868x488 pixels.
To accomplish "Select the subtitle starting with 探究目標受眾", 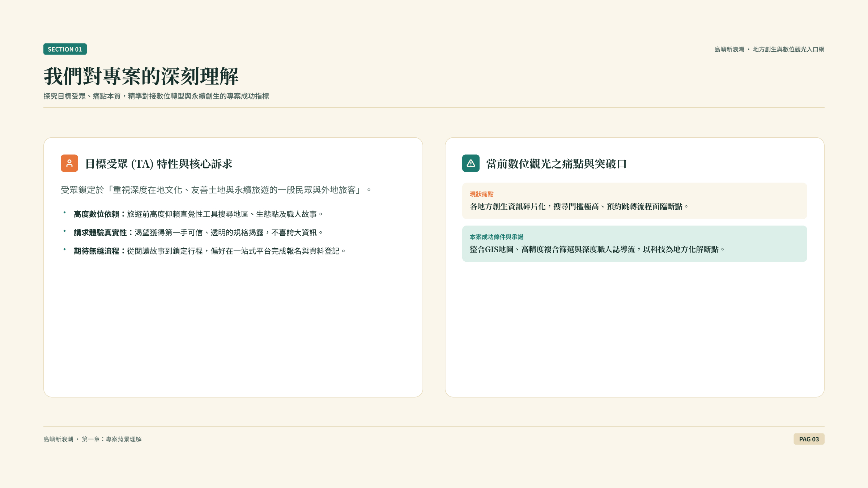I will 156,96.
